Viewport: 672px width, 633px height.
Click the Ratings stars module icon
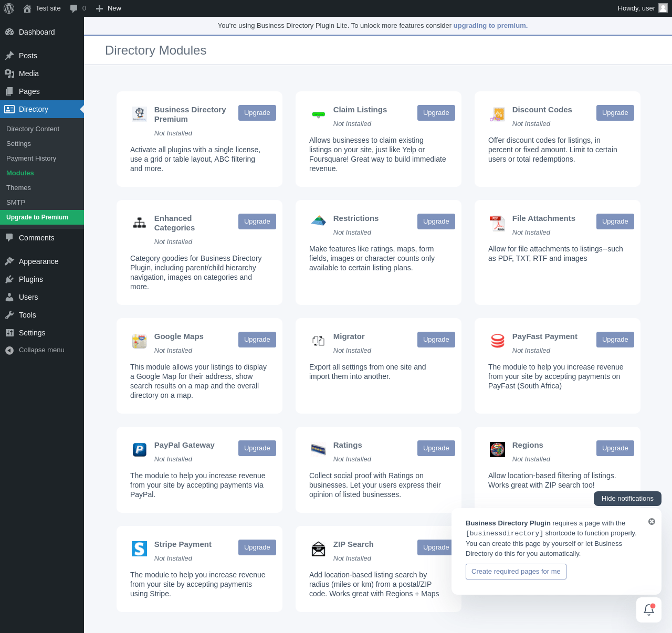coord(318,449)
